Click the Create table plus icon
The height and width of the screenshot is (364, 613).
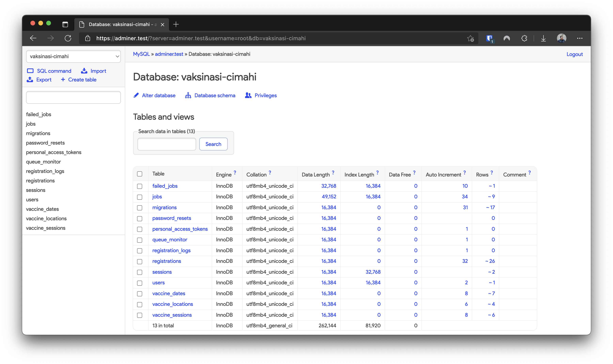(x=63, y=80)
